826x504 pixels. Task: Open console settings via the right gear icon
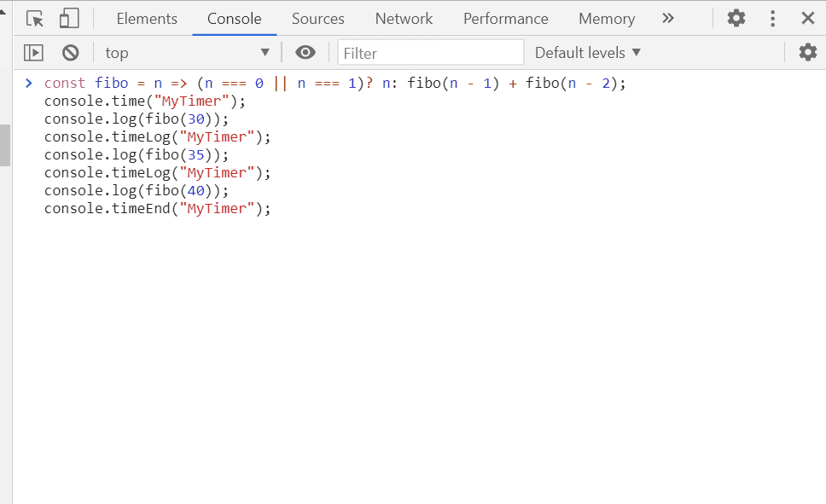pos(808,52)
